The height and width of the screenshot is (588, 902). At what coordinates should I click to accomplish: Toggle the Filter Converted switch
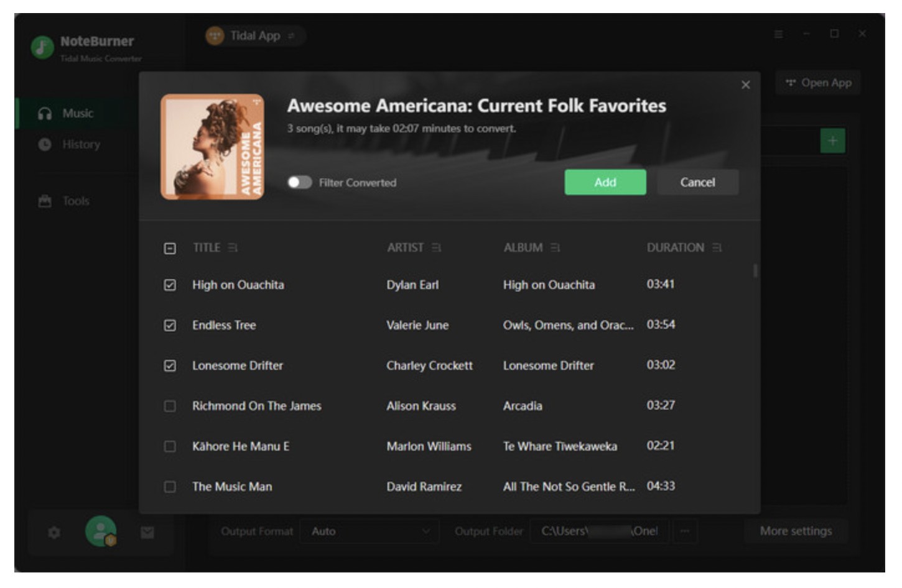point(299,182)
